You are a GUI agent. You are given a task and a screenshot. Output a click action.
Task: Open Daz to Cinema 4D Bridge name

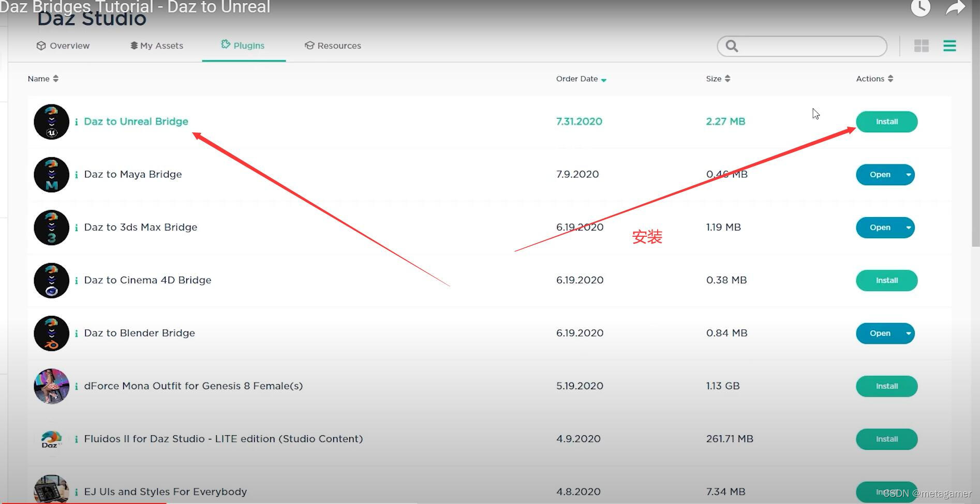(147, 280)
